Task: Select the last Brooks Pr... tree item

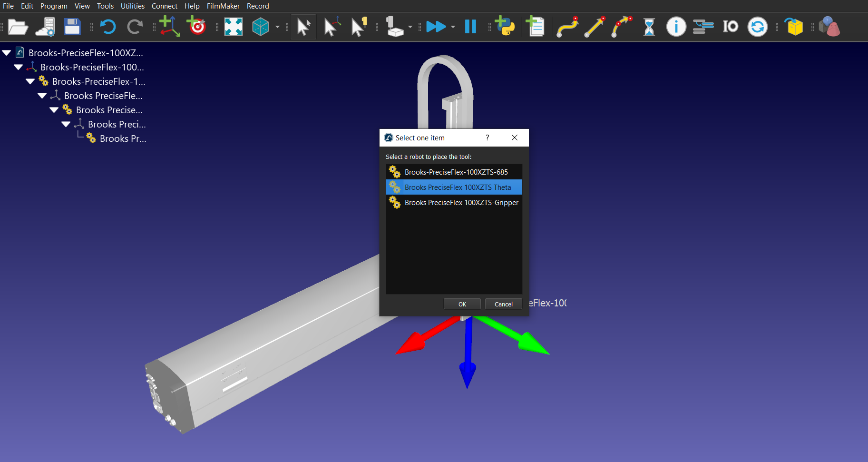Action: pyautogui.click(x=123, y=138)
